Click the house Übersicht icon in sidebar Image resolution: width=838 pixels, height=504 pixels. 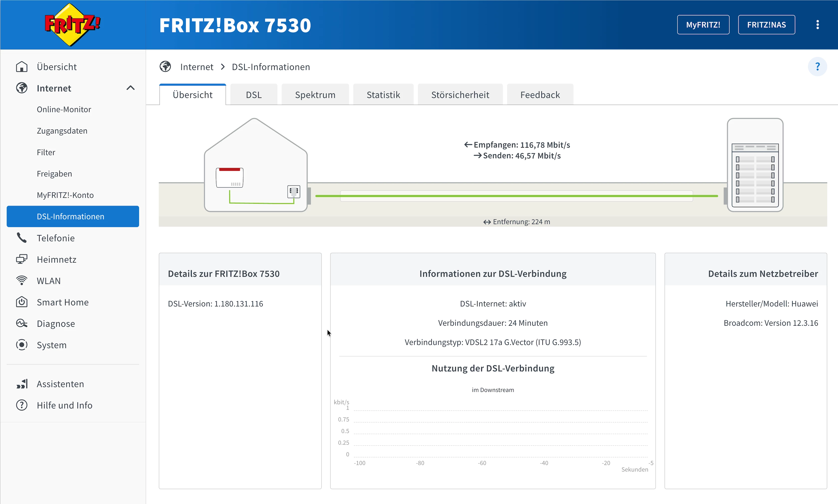coord(22,66)
